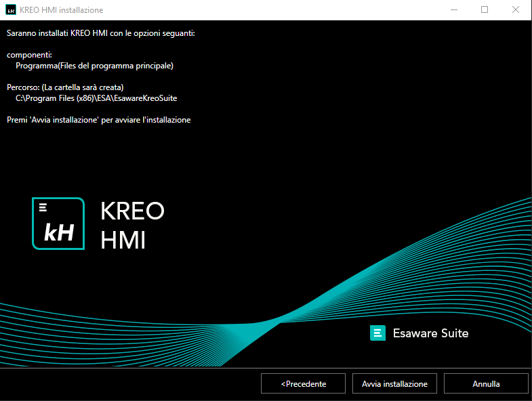Cancel setup with the Annulla button
The height and width of the screenshot is (401, 532).
[x=486, y=383]
